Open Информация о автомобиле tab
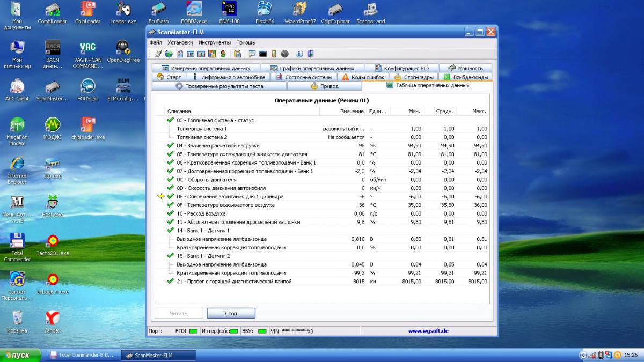The height and width of the screenshot is (362, 644). tap(229, 77)
